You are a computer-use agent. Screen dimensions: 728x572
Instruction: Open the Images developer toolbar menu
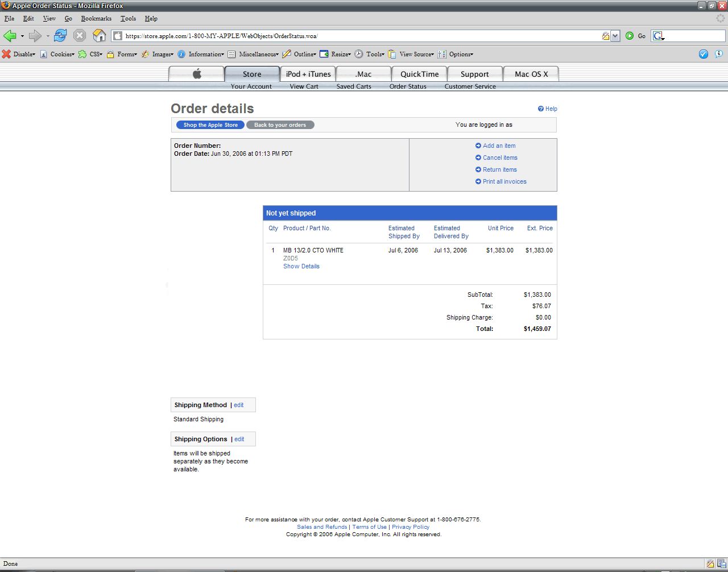[x=158, y=54]
